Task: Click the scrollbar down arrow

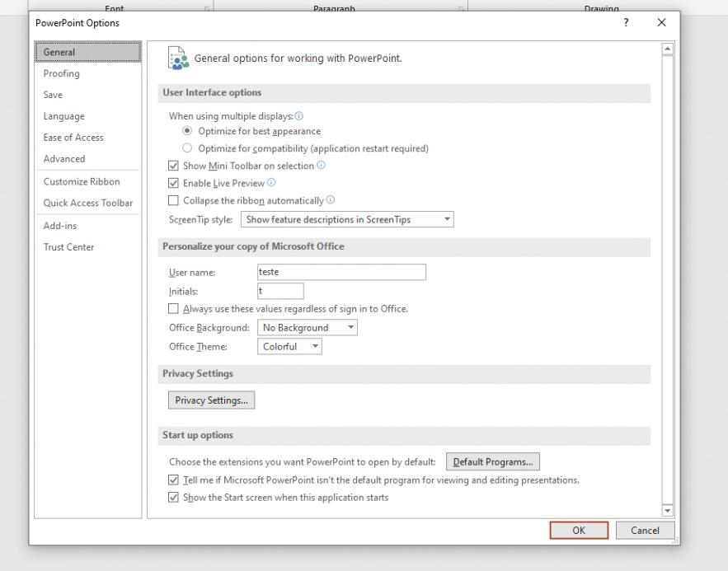Action: [667, 511]
